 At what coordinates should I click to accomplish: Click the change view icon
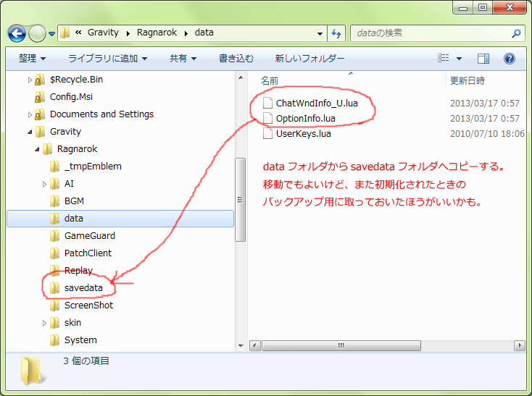pyautogui.click(x=444, y=58)
